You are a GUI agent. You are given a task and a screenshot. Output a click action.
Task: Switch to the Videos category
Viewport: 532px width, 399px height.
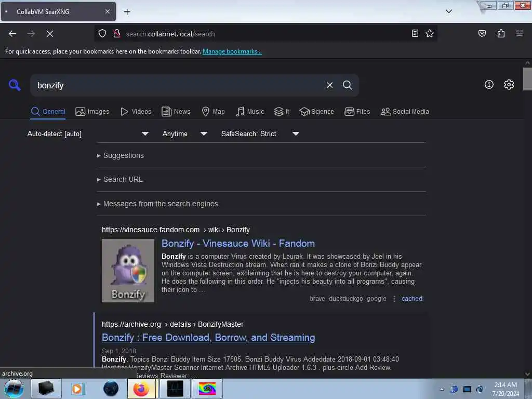(x=136, y=112)
